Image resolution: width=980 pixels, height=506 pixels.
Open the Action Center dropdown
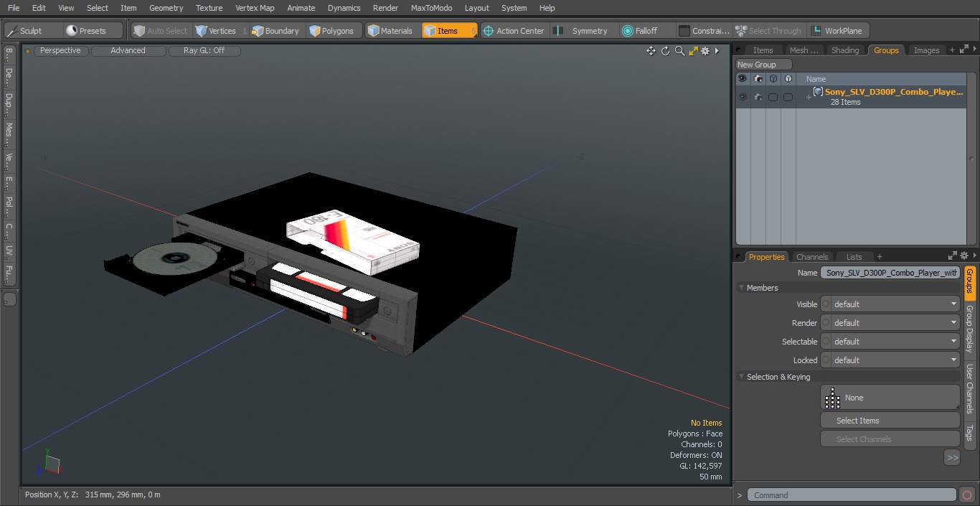pyautogui.click(x=514, y=31)
